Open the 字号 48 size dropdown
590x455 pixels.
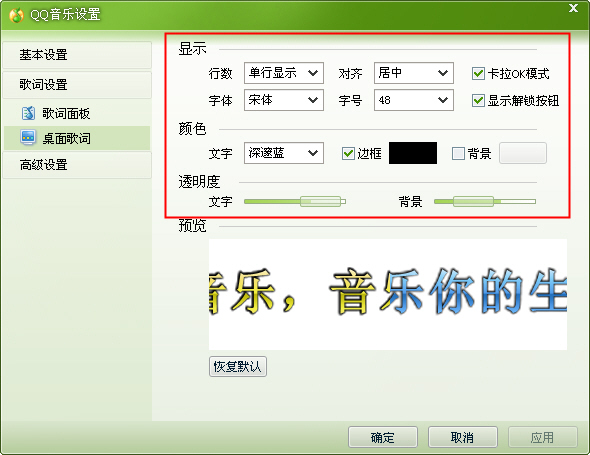coord(414,100)
